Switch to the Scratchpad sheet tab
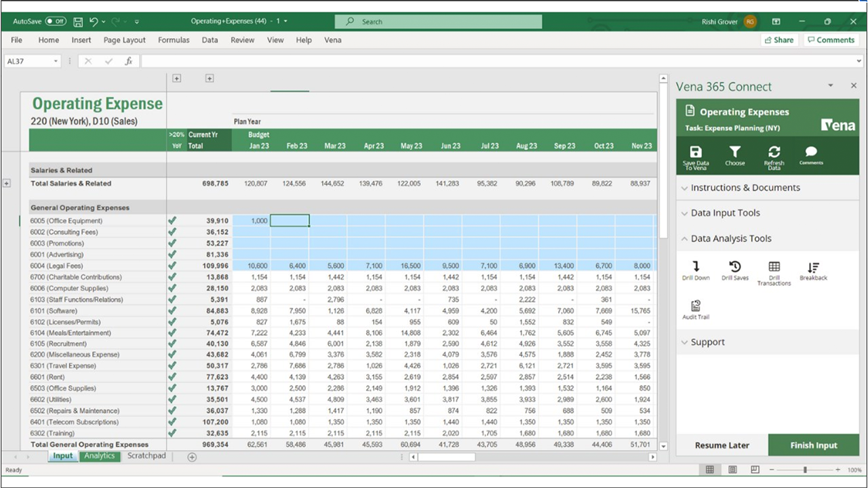This screenshot has height=488, width=868. pos(146,456)
